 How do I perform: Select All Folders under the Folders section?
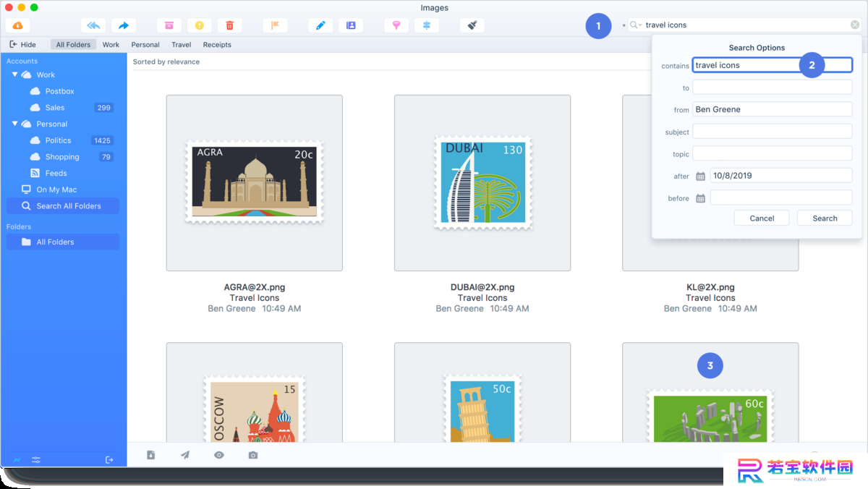(x=62, y=242)
